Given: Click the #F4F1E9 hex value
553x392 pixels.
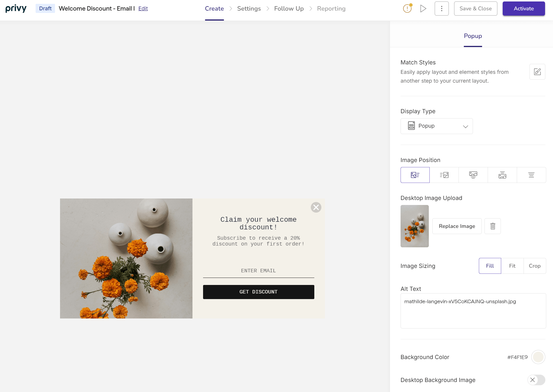Looking at the screenshot, I should 517,357.
